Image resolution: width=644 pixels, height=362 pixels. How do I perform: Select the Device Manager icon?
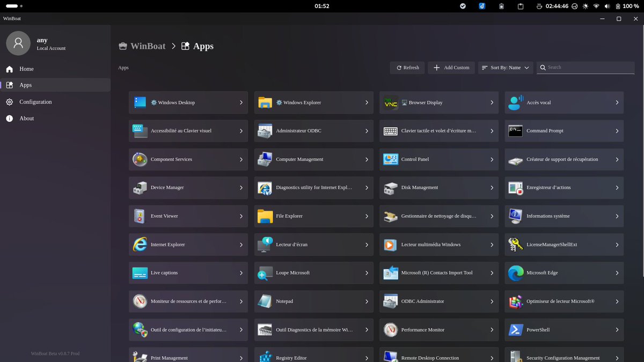coord(140,188)
